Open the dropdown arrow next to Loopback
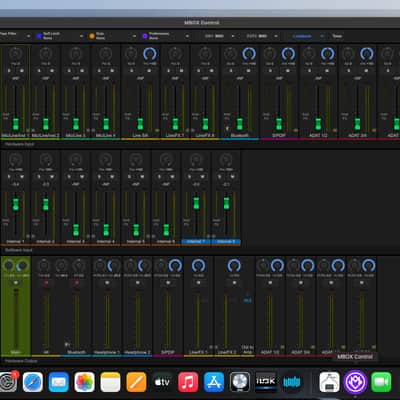 pos(322,36)
